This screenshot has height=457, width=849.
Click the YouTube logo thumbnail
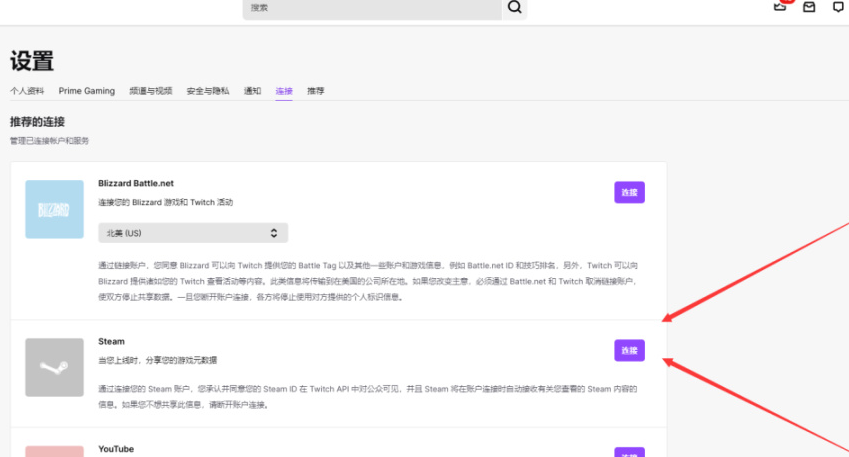54,452
